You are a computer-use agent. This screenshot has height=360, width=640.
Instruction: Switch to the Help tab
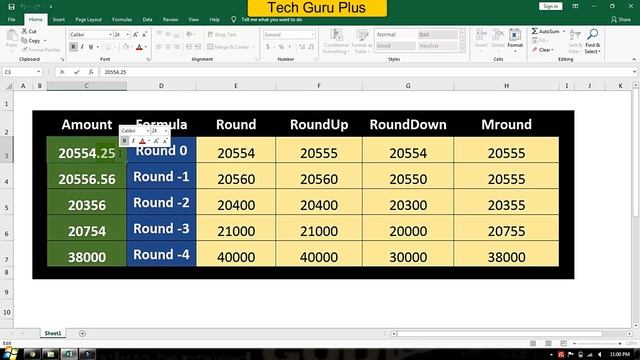click(x=214, y=20)
